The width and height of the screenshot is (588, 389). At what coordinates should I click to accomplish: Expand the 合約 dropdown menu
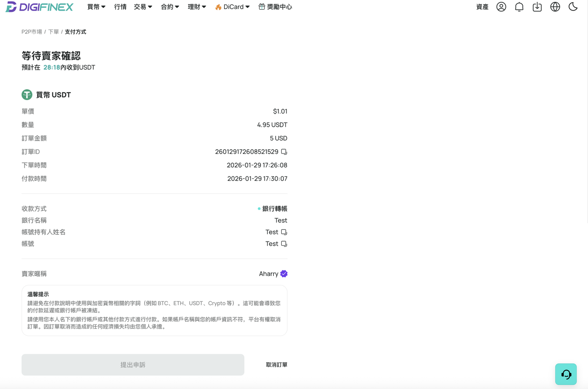170,7
